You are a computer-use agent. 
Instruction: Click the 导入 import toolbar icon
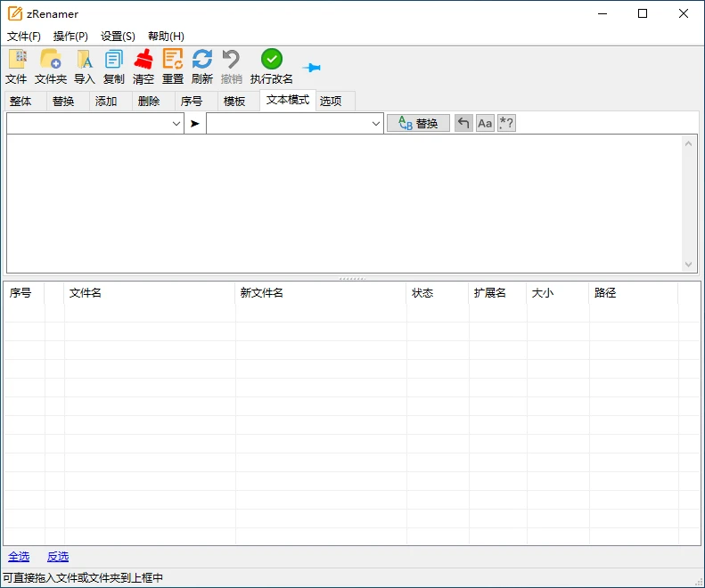click(x=85, y=60)
